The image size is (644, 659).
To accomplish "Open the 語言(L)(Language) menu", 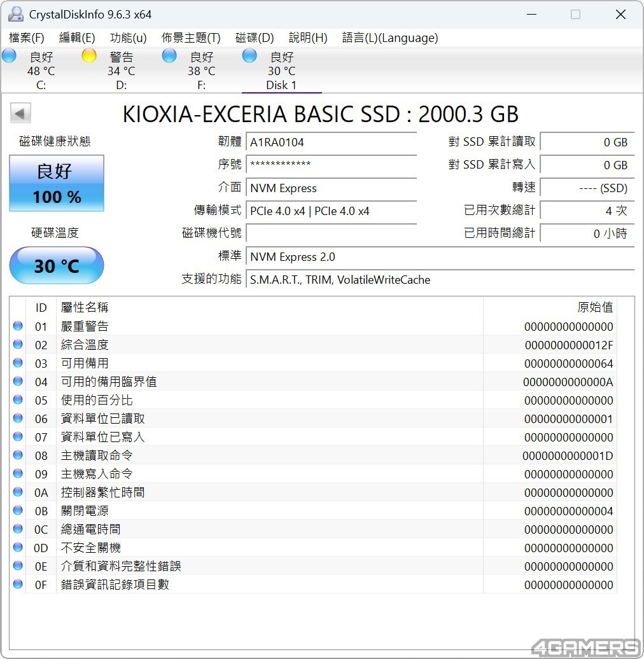I will (389, 38).
